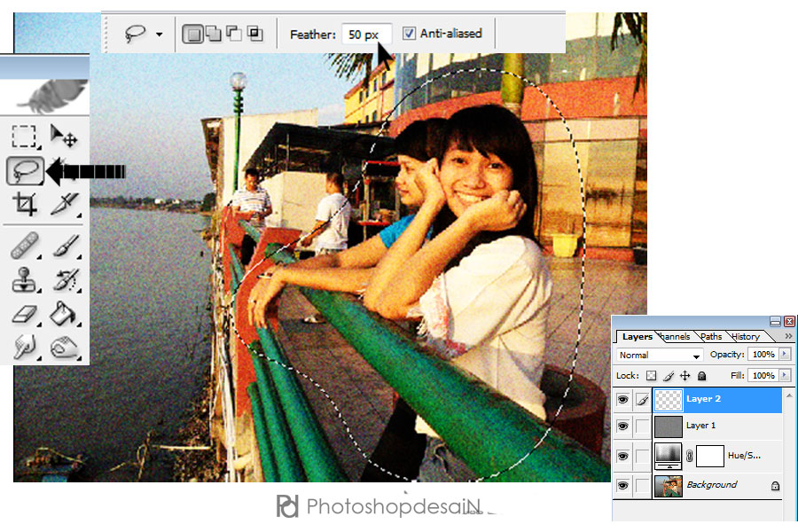798x532 pixels.
Task: Click Intersect with selection mode icon
Action: [255, 34]
